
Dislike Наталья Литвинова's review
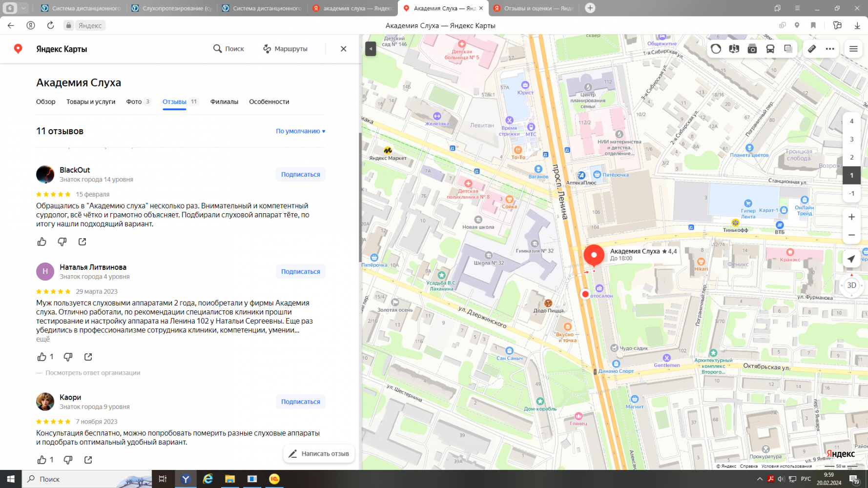pyautogui.click(x=68, y=357)
